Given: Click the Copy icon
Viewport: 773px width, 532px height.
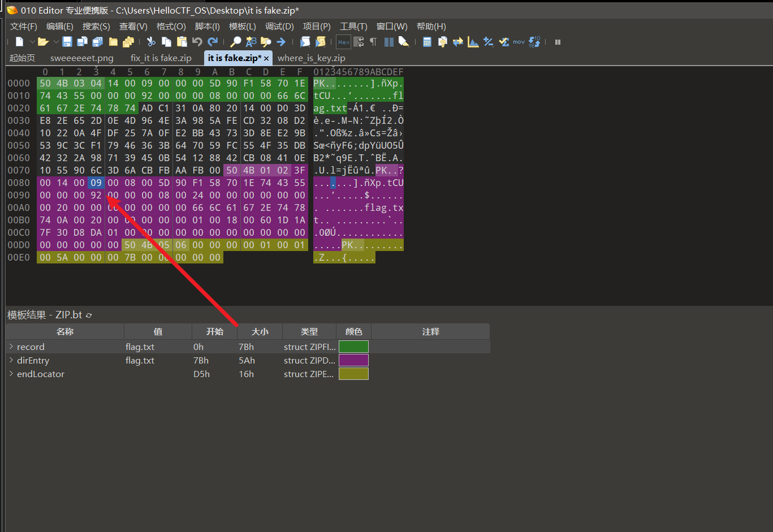Looking at the screenshot, I should point(166,42).
